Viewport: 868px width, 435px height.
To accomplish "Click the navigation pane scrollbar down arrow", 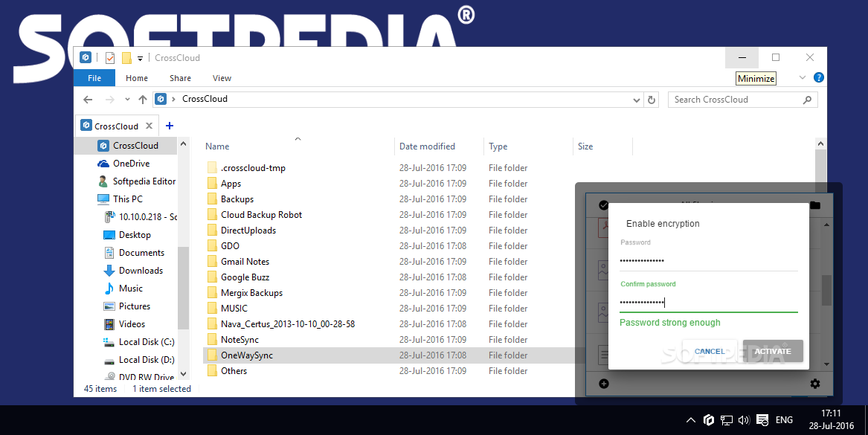I will [x=183, y=374].
